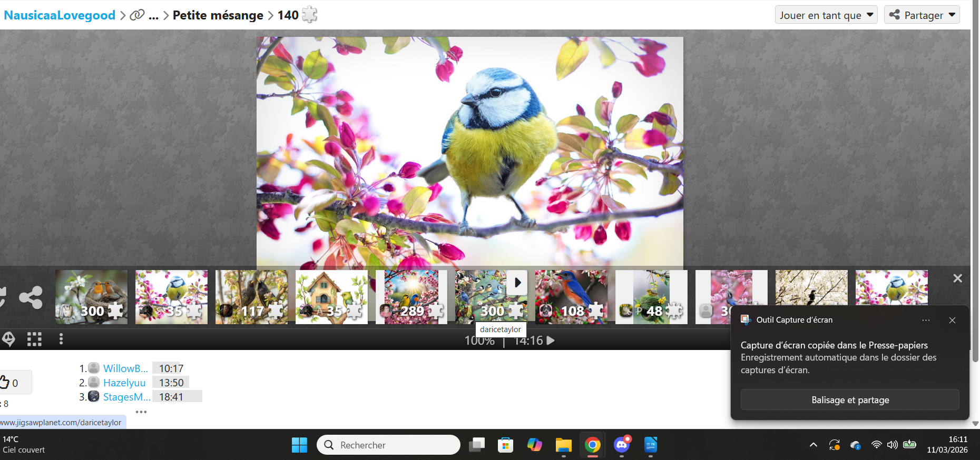Open the 108-piece bluebird puzzle thumbnail
980x460 pixels.
pyautogui.click(x=572, y=297)
